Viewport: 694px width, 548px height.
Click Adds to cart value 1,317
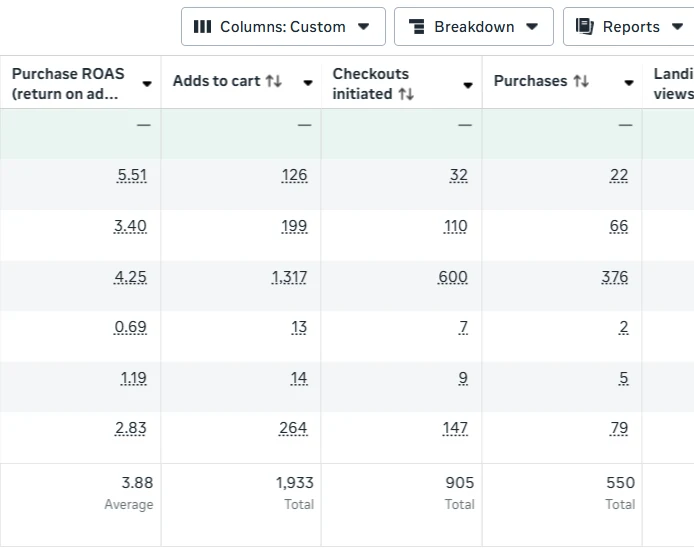click(x=289, y=277)
